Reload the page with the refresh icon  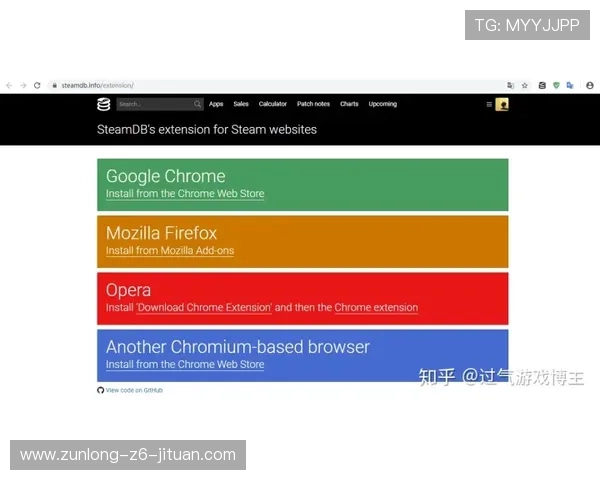37,86
